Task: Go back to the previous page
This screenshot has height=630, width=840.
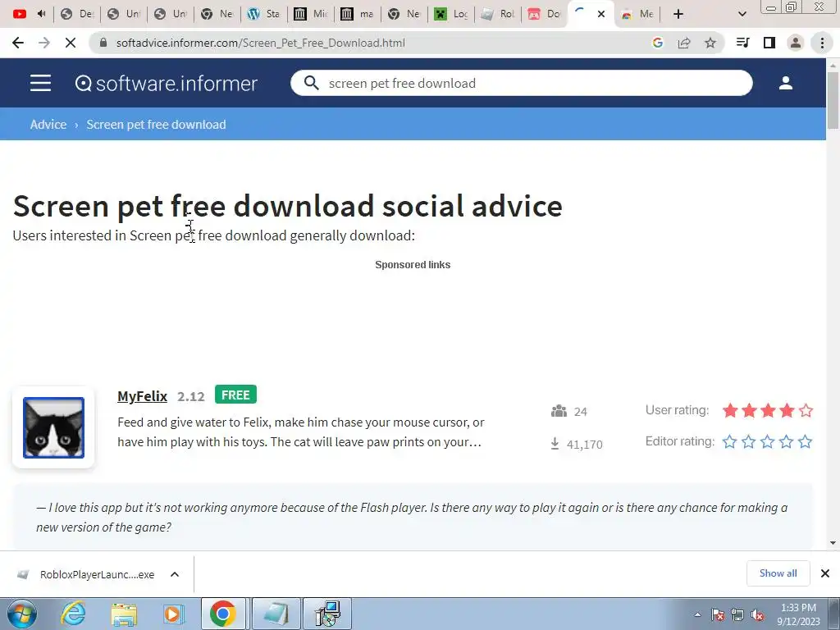Action: click(18, 43)
